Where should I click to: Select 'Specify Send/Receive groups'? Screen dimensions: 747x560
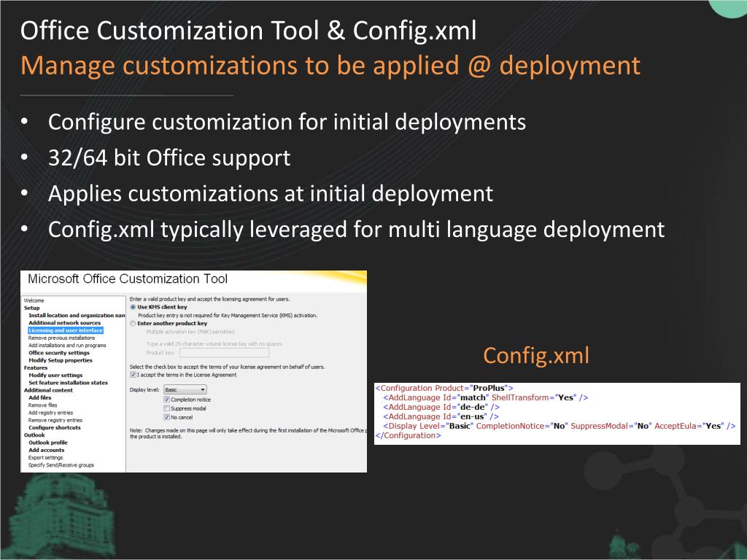click(x=61, y=465)
